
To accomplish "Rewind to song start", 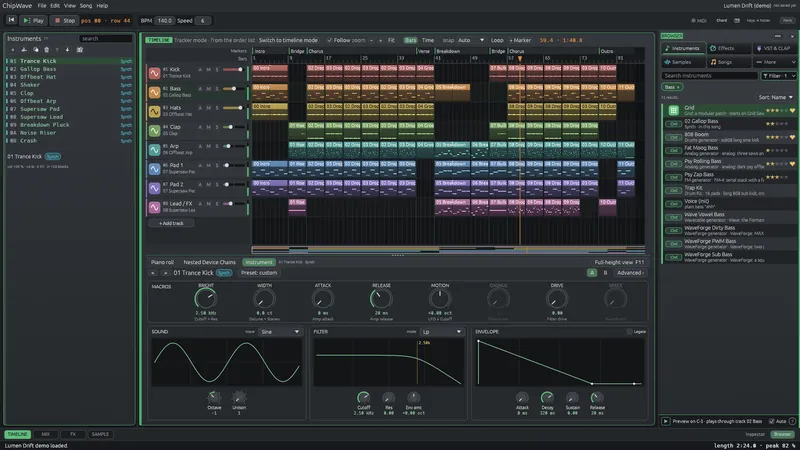I will click(11, 20).
